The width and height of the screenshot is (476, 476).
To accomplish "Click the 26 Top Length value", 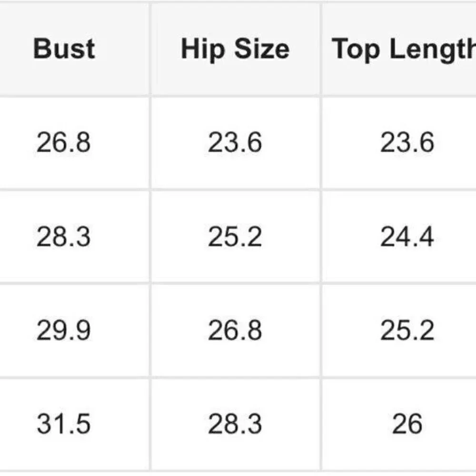I will point(407,424).
